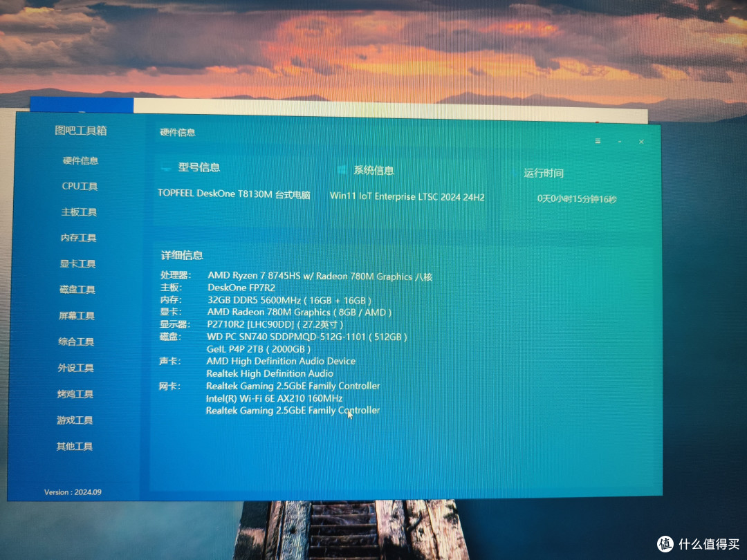The width and height of the screenshot is (747, 560).
Task: Click AMD High Definition Audio Device line
Action: (281, 361)
